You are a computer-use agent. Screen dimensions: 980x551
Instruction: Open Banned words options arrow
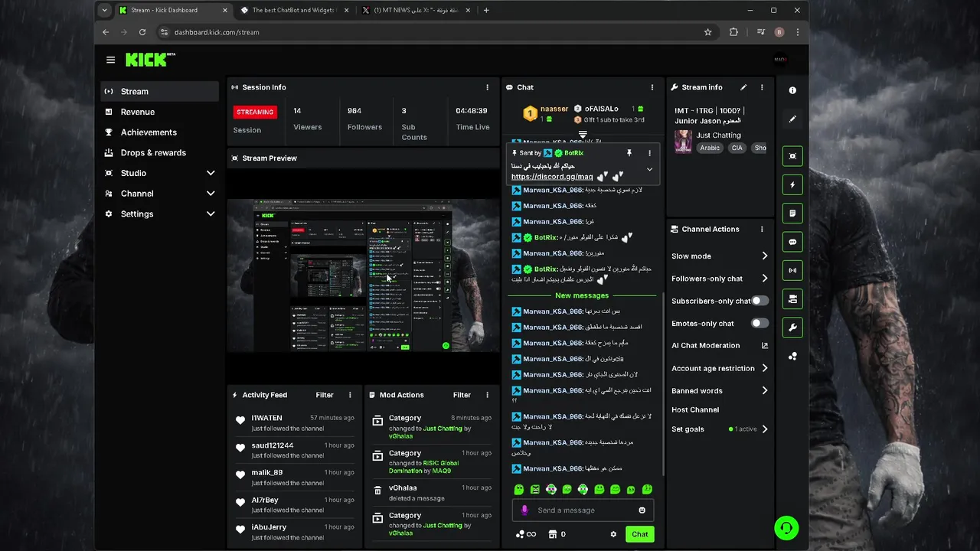764,390
